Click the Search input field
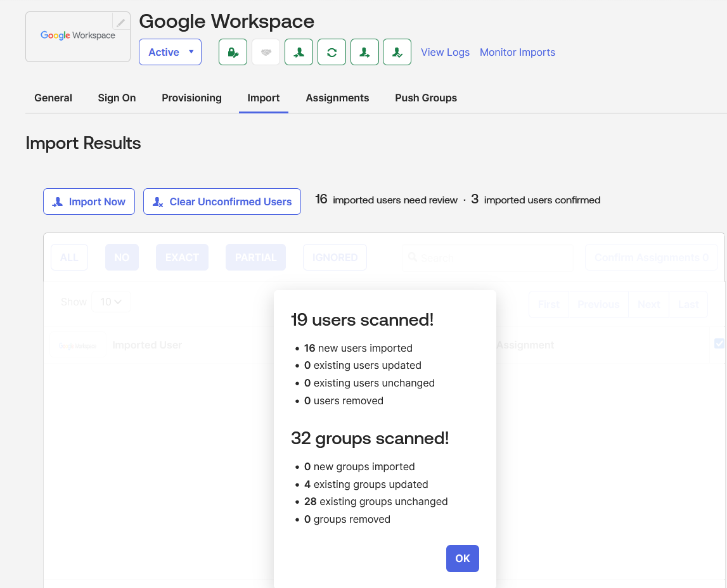Screen dimensions: 727x588 tap(488, 258)
